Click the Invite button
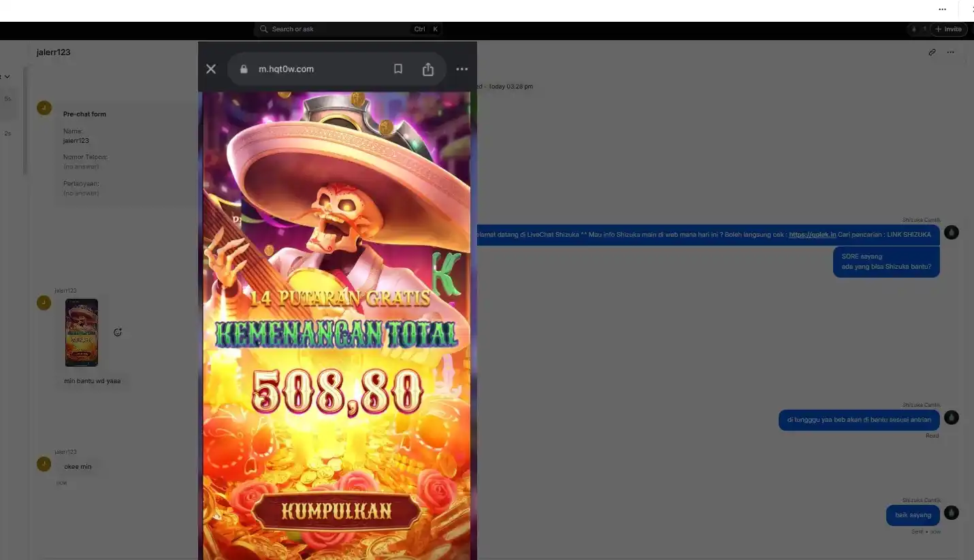Image resolution: width=974 pixels, height=560 pixels. point(948,29)
